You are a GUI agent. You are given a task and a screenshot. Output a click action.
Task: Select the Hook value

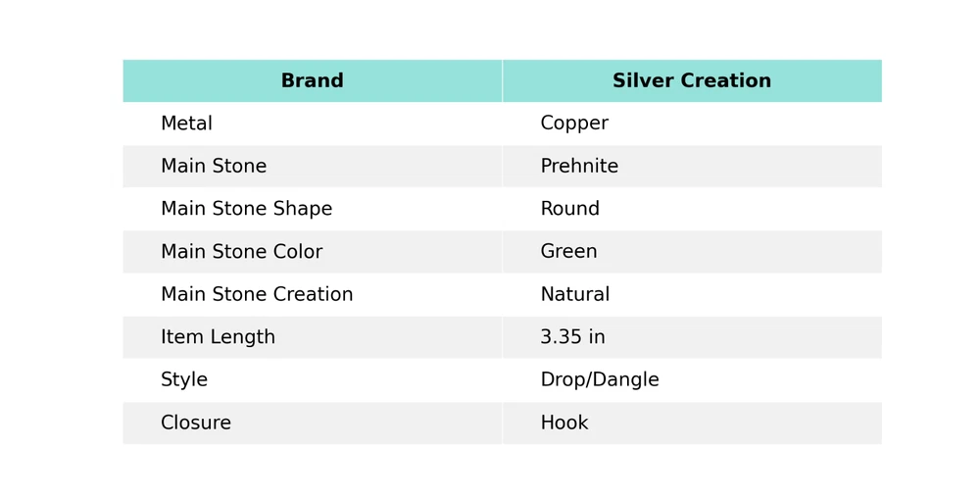click(x=563, y=424)
